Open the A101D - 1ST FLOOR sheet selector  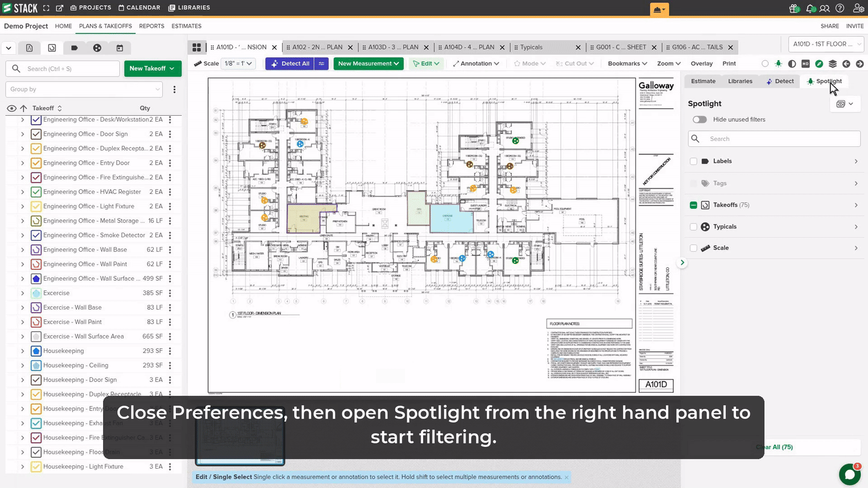[x=826, y=44]
